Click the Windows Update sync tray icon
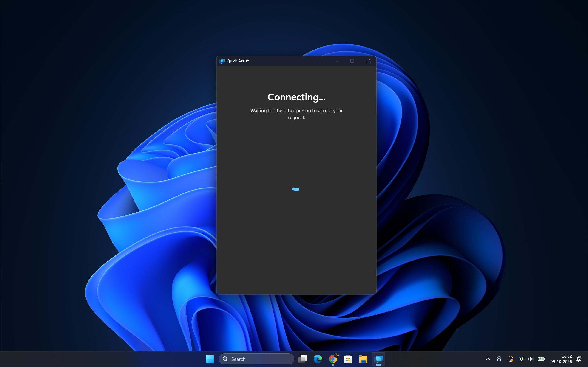Viewport: 588px width, 367px height. 510,359
